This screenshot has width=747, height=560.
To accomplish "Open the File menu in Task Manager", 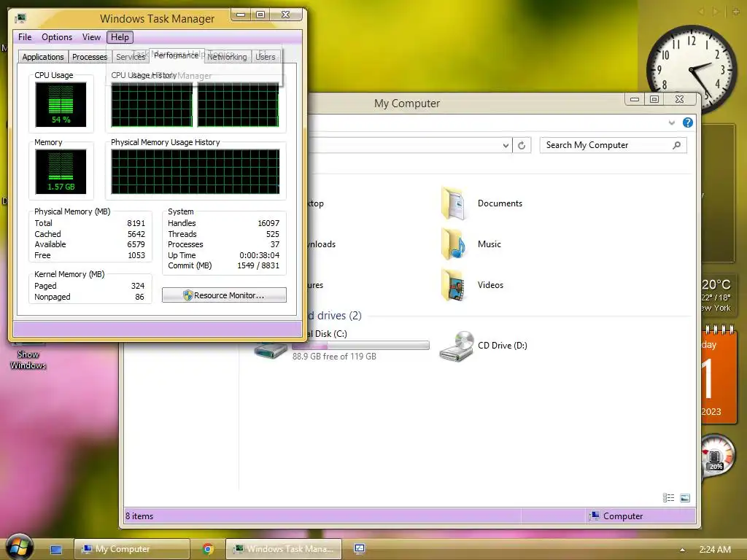I will [x=25, y=37].
